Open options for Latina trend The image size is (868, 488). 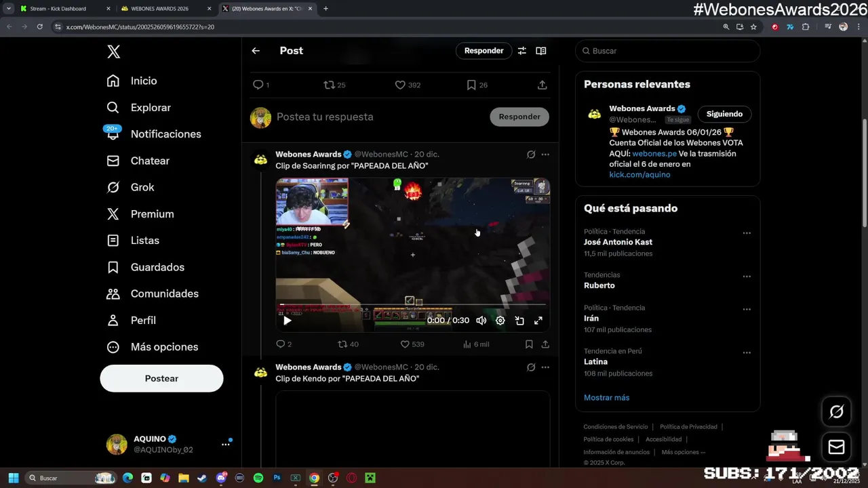point(747,353)
